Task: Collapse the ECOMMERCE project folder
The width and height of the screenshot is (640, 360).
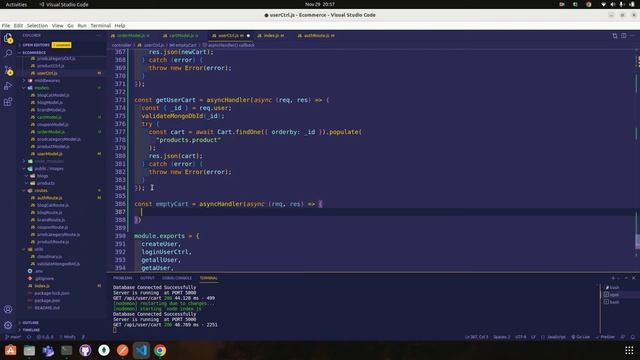Action: (34, 53)
